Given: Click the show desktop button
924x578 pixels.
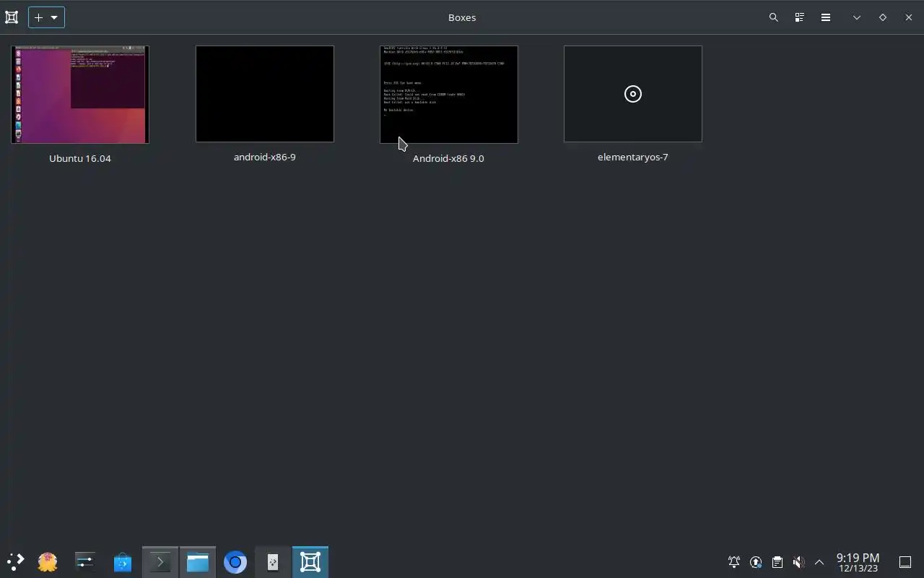Looking at the screenshot, I should point(905,562).
